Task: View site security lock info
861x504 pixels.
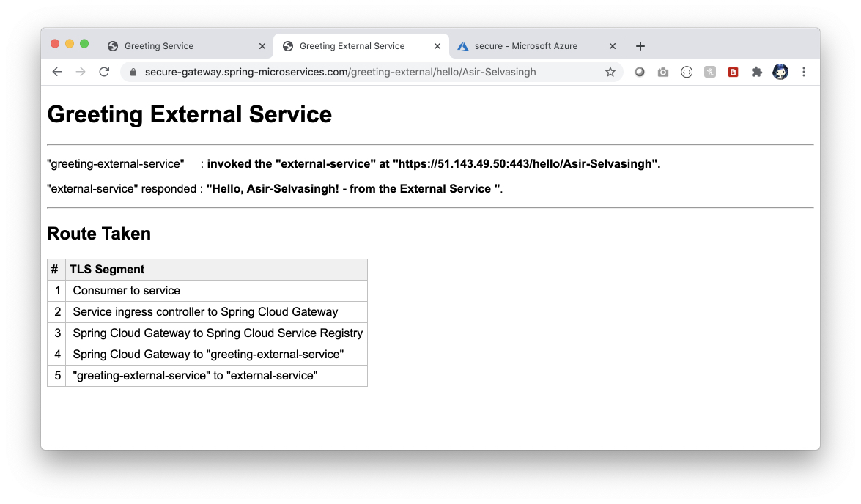Action: tap(133, 72)
